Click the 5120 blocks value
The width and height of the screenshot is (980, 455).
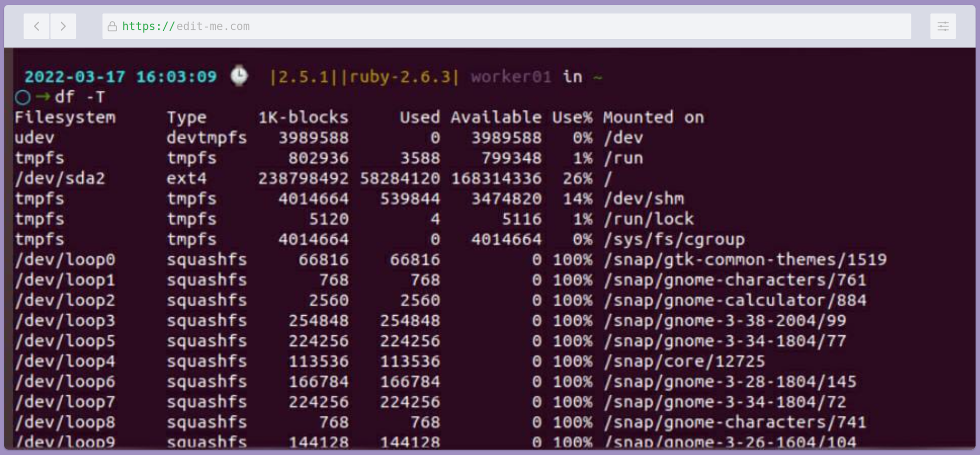pos(329,219)
